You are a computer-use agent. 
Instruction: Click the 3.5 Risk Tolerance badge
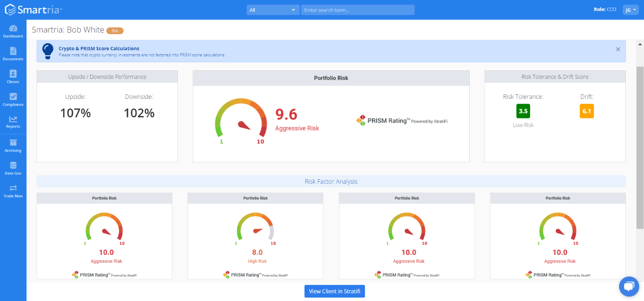tap(523, 111)
